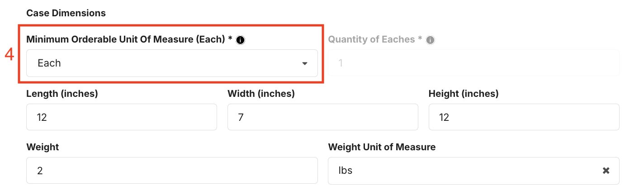
Task: Click the Width (inches) label
Action: tap(261, 94)
